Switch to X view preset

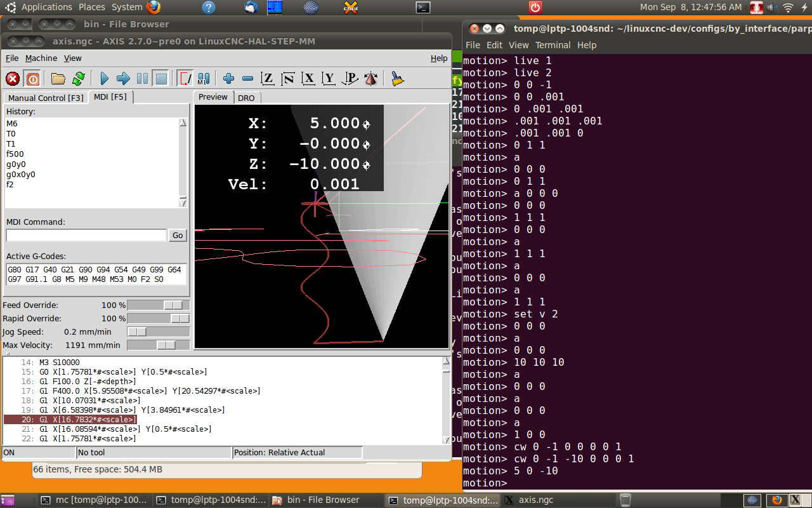click(308, 79)
